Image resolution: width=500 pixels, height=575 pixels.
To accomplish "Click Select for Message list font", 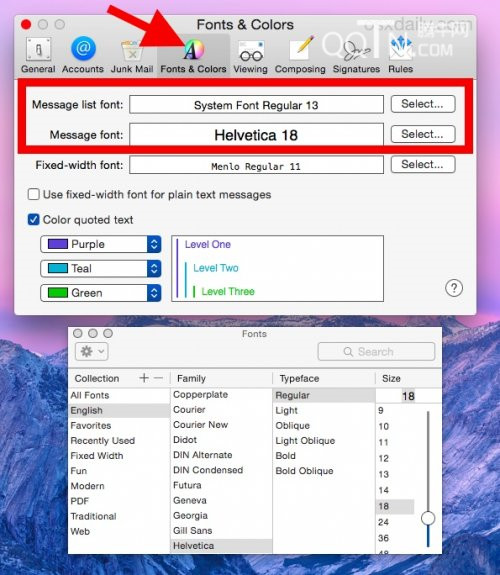I will point(423,104).
